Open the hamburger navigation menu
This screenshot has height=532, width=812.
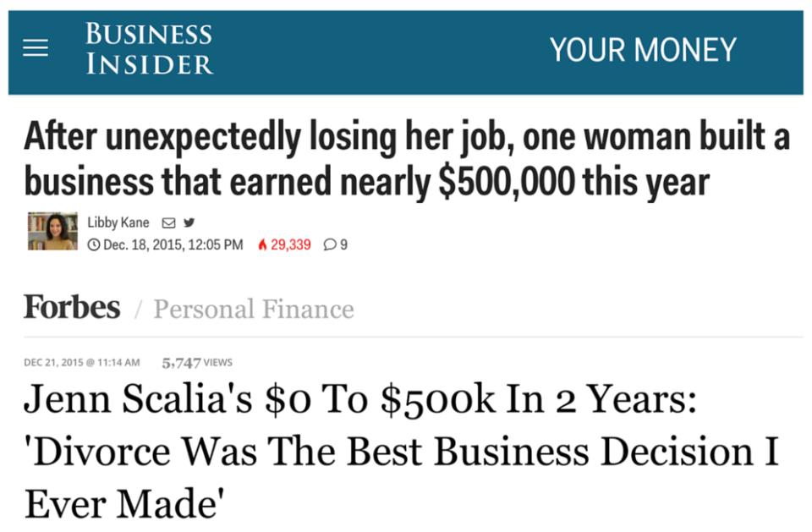click(36, 50)
